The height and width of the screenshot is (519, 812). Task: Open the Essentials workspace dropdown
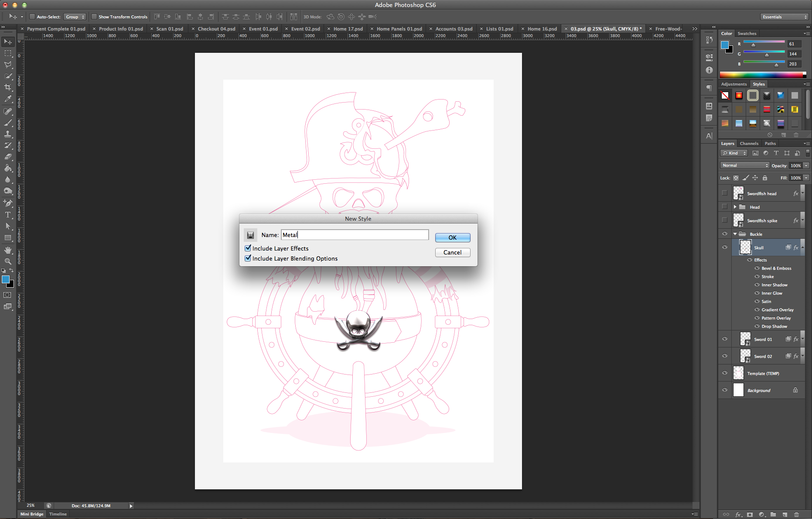click(x=785, y=17)
